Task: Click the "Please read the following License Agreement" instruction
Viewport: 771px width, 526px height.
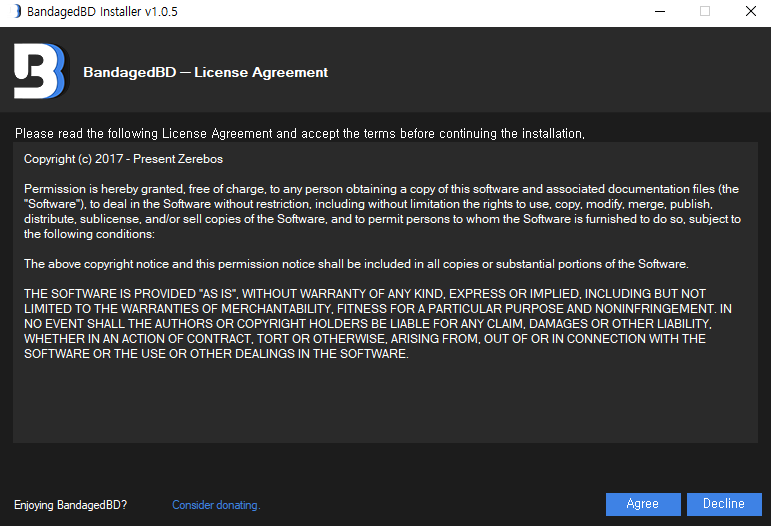Action: (x=299, y=133)
